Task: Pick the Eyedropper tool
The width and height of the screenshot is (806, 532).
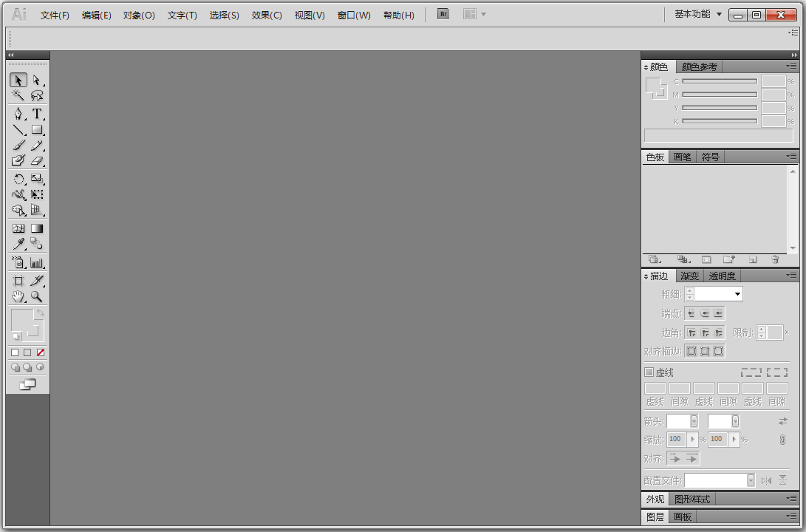Action: coord(18,243)
